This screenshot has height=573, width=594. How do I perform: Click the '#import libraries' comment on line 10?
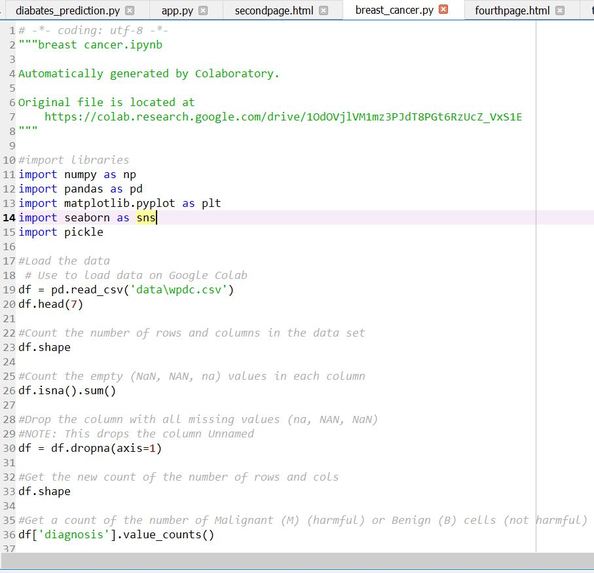[74, 160]
